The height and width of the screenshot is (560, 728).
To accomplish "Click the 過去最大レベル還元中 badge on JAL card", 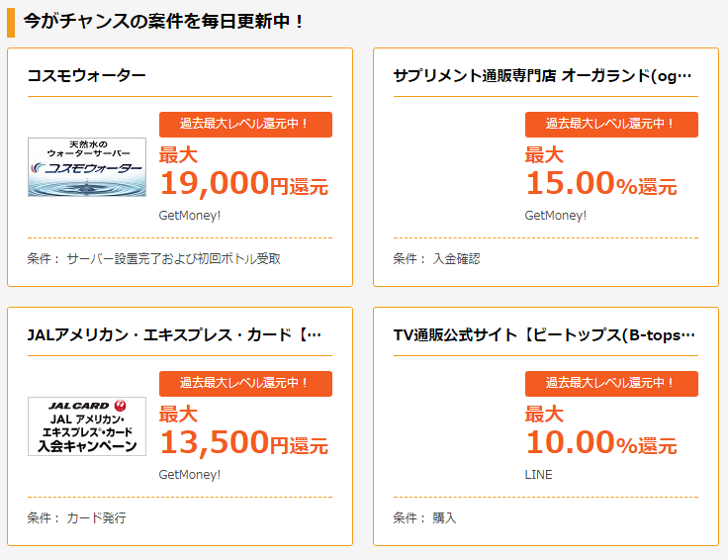I will coord(245,383).
